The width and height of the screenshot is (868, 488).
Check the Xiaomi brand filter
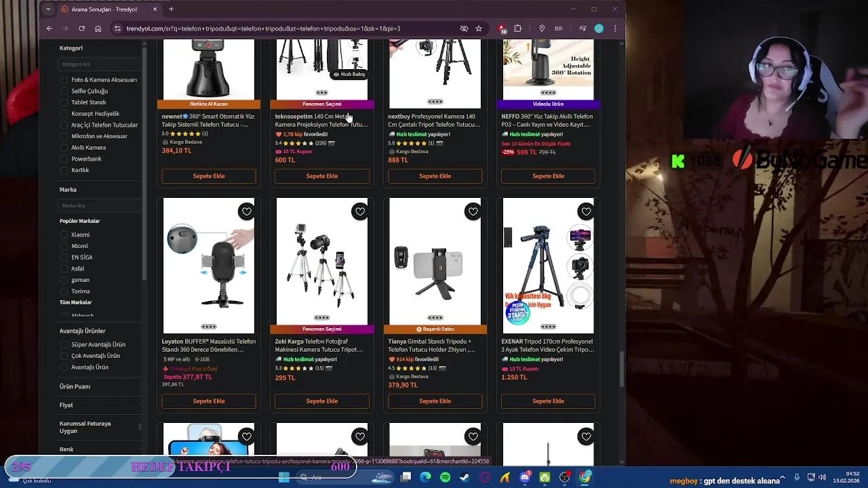click(x=64, y=235)
